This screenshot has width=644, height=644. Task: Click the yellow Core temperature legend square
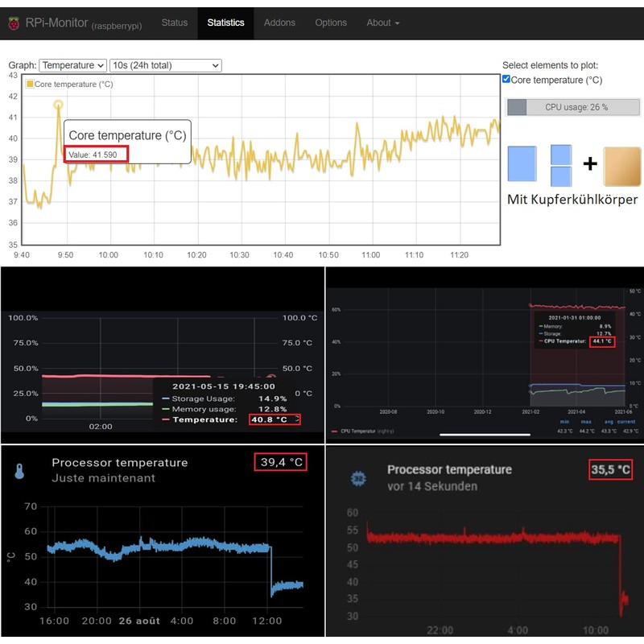(30, 84)
